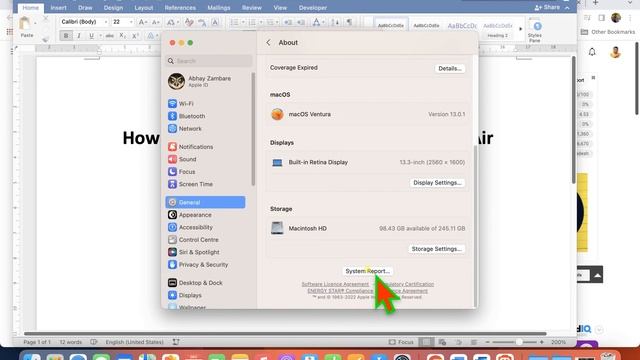Go back from the About page
This screenshot has height=360, width=640.
[268, 42]
